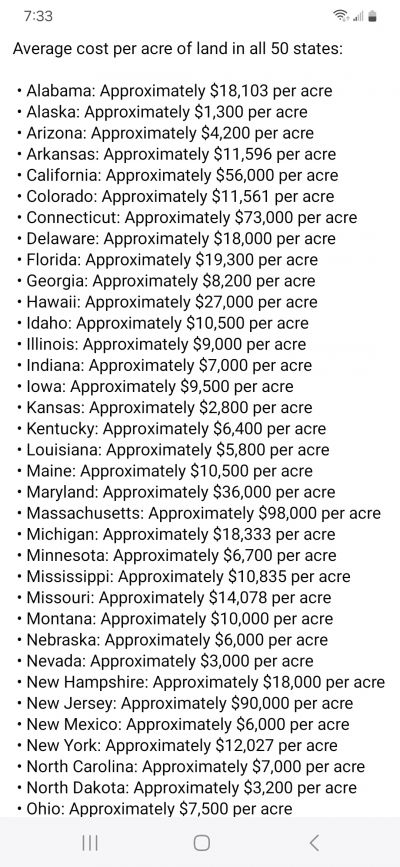Select the Maryland $36,000 per acre line
400x867 pixels.
click(175, 493)
